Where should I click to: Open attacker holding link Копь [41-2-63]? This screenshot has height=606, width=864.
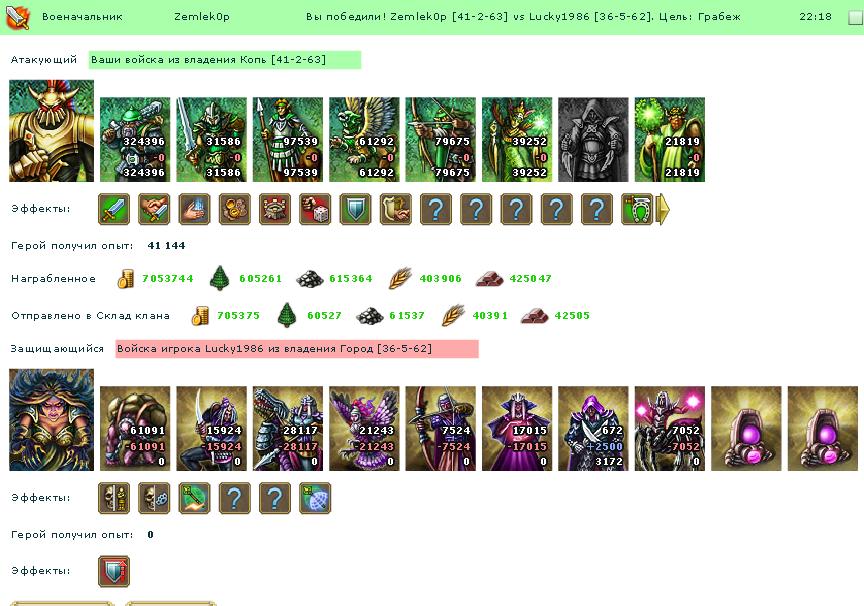point(225,59)
